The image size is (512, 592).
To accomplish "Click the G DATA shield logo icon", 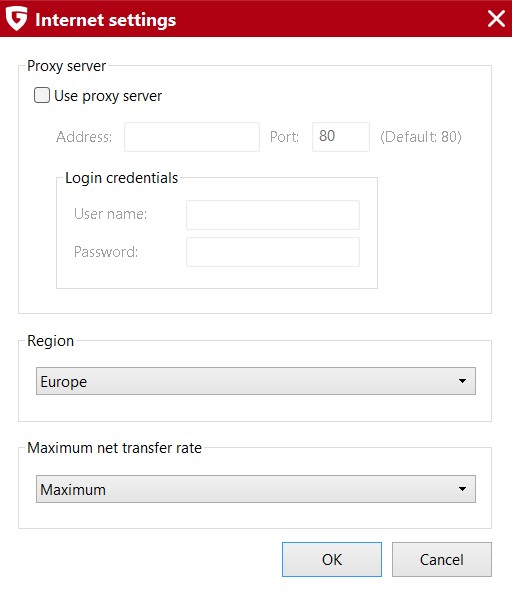I will [16, 18].
